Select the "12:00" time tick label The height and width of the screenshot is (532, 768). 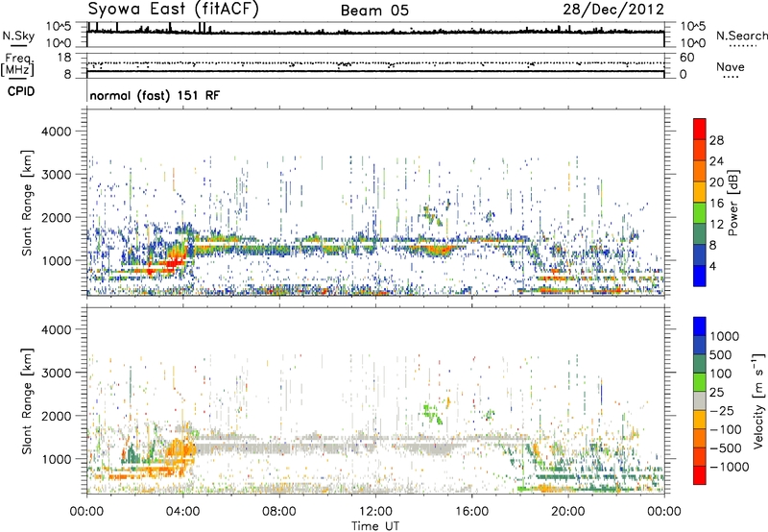[x=375, y=512]
